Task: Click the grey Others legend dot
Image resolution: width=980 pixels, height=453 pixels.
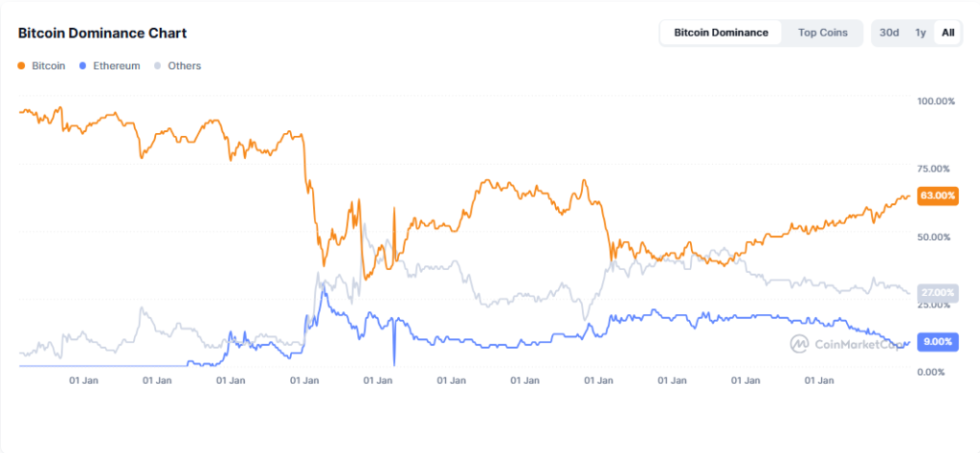Action: 159,66
